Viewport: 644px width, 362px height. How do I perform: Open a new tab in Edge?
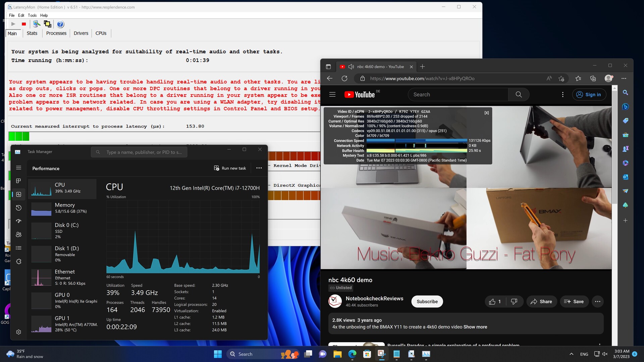click(423, 67)
